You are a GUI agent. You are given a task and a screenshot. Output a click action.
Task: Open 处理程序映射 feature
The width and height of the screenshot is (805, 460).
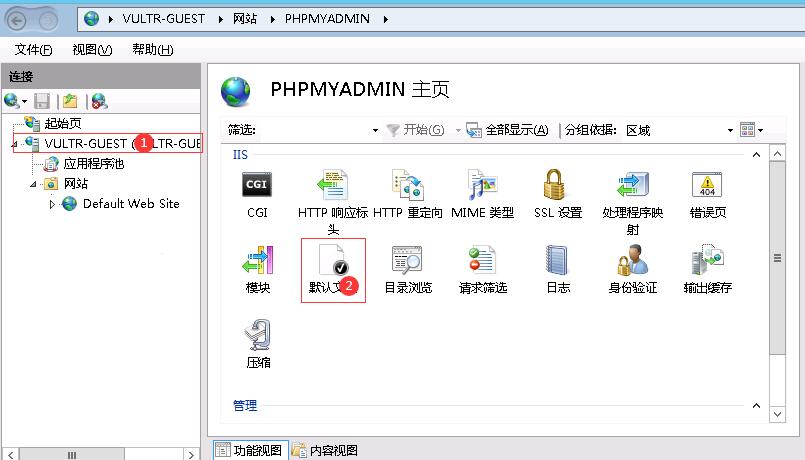[632, 185]
